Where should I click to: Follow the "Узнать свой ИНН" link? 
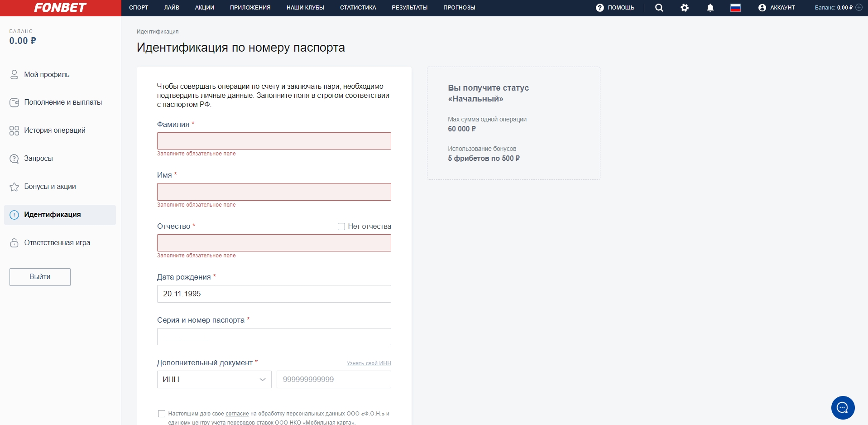pos(369,363)
